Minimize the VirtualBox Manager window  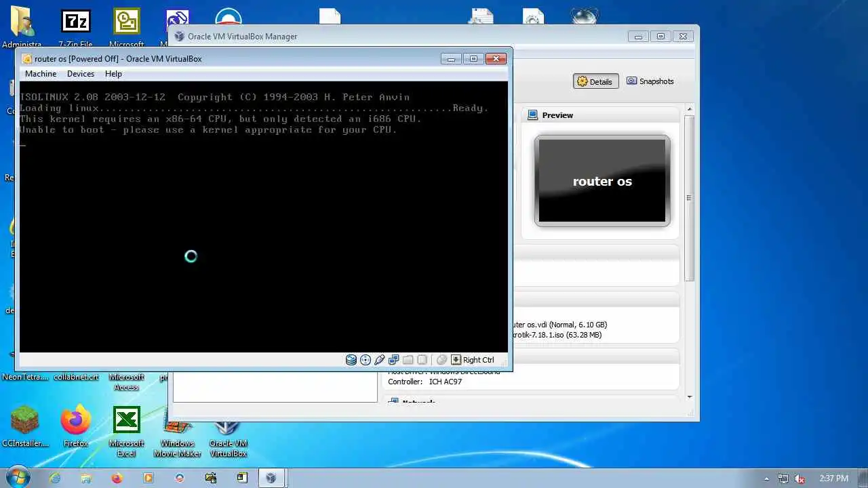[x=638, y=37]
